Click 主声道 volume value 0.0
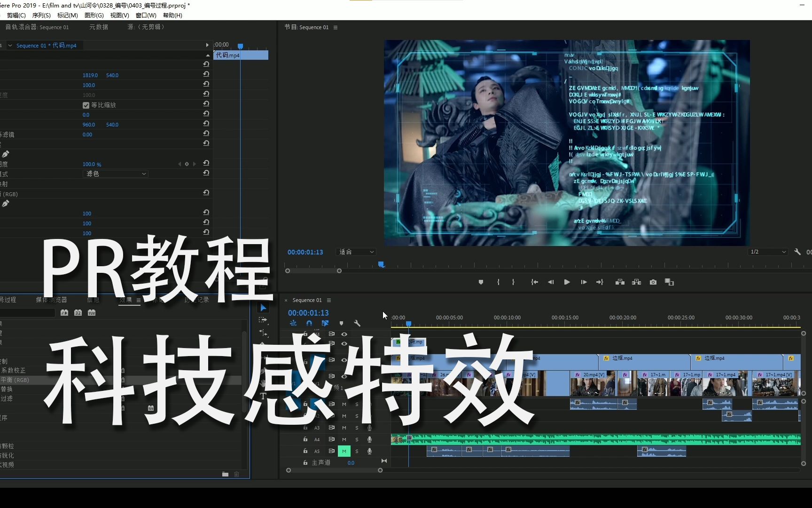The image size is (812, 508). tap(351, 463)
